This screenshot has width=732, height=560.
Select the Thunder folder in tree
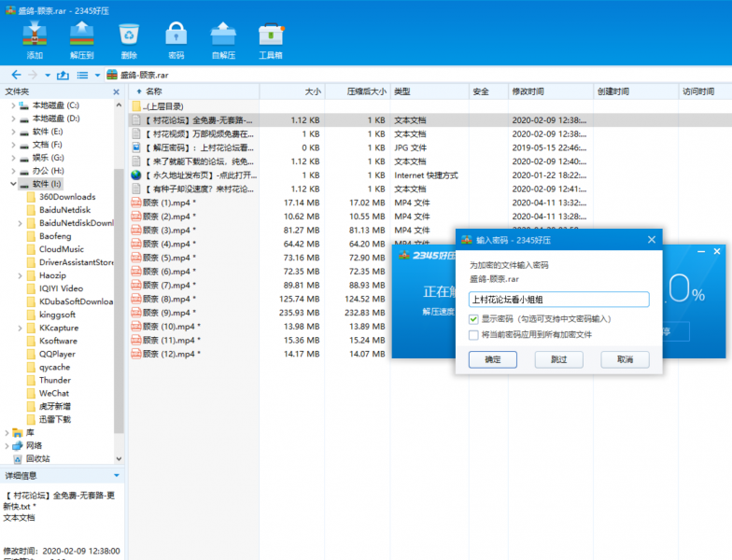tap(54, 380)
